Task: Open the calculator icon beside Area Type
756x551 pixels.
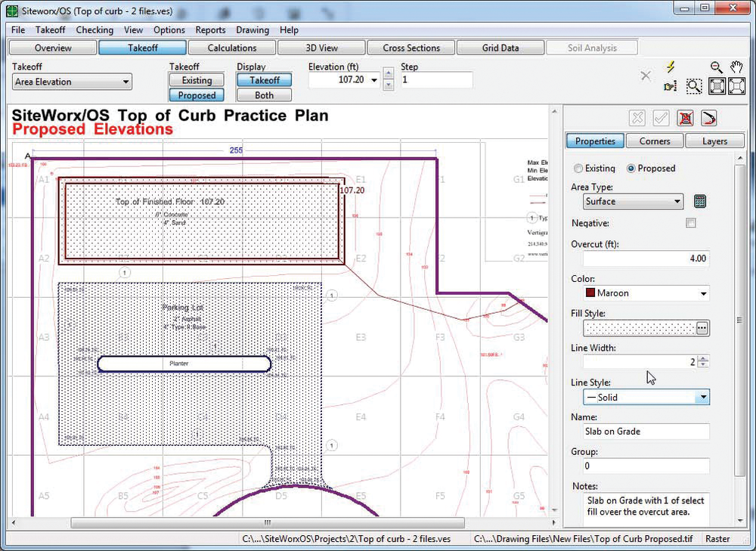Action: pyautogui.click(x=699, y=201)
